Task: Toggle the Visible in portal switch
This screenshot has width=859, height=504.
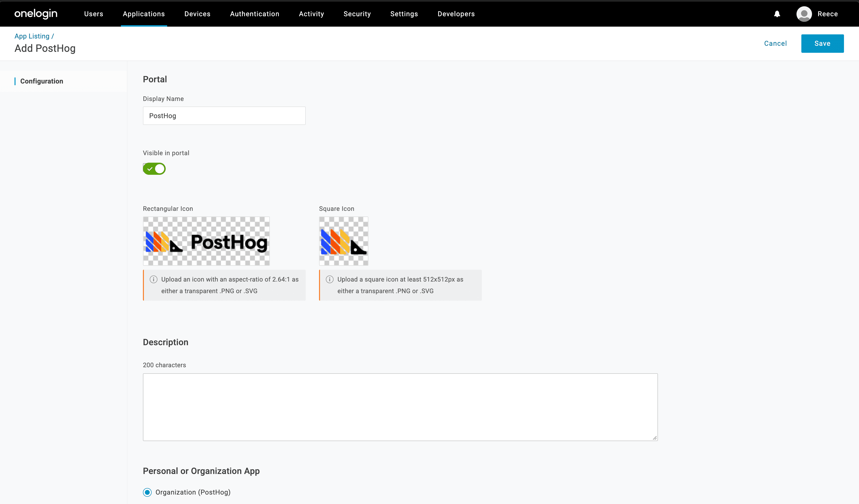Action: (x=154, y=168)
